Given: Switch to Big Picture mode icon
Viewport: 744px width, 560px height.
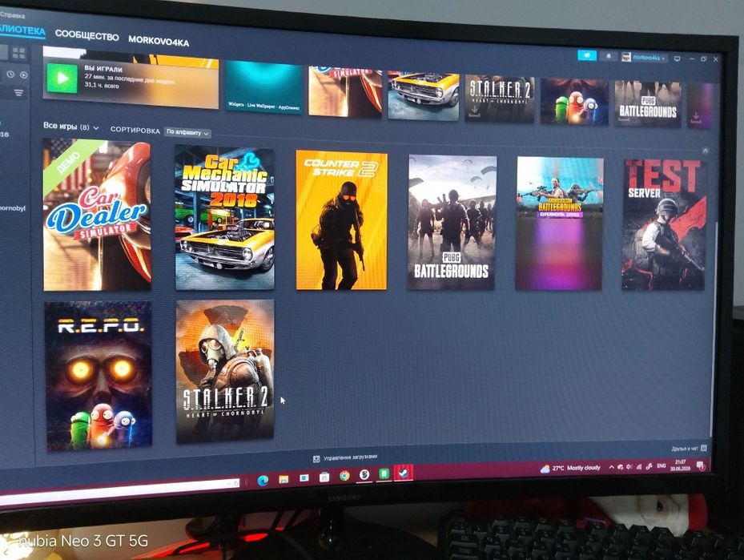Looking at the screenshot, I should 677,58.
